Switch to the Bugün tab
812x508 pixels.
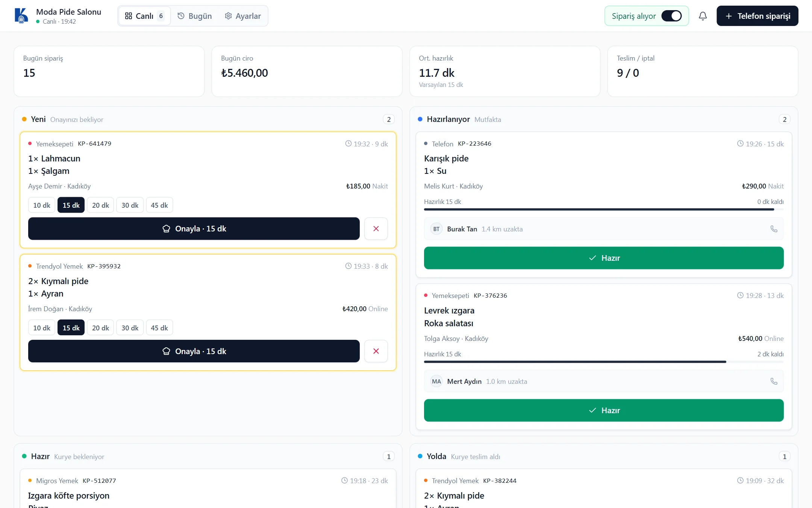(x=195, y=16)
